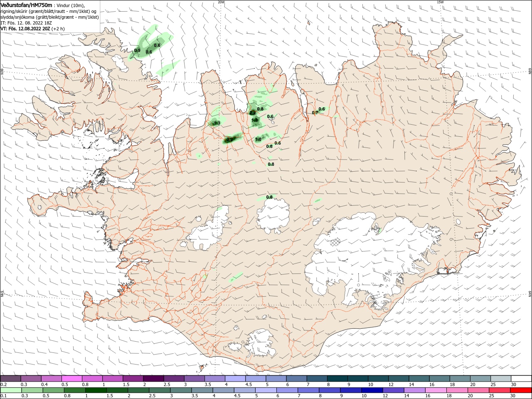The image size is (532, 399).
Task: Select the light grey 25–30 top-row legend swatch
Action: (x=501, y=379)
